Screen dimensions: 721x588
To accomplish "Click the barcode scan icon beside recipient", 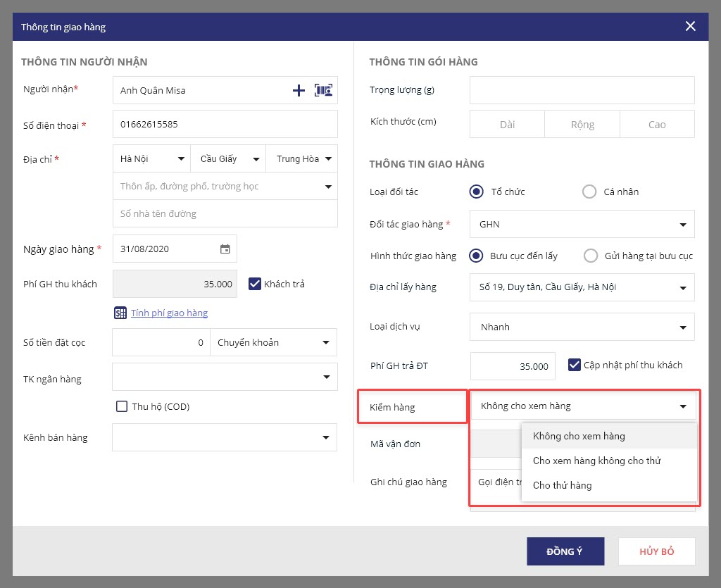I will coord(323,90).
